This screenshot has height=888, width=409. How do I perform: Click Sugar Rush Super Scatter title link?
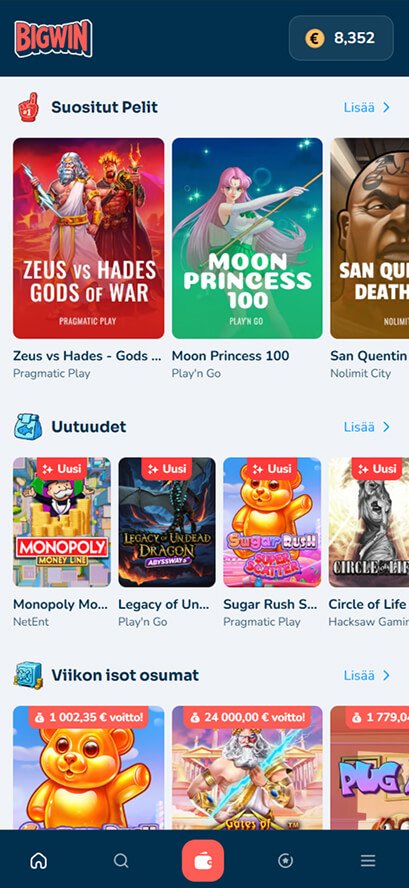pyautogui.click(x=270, y=604)
